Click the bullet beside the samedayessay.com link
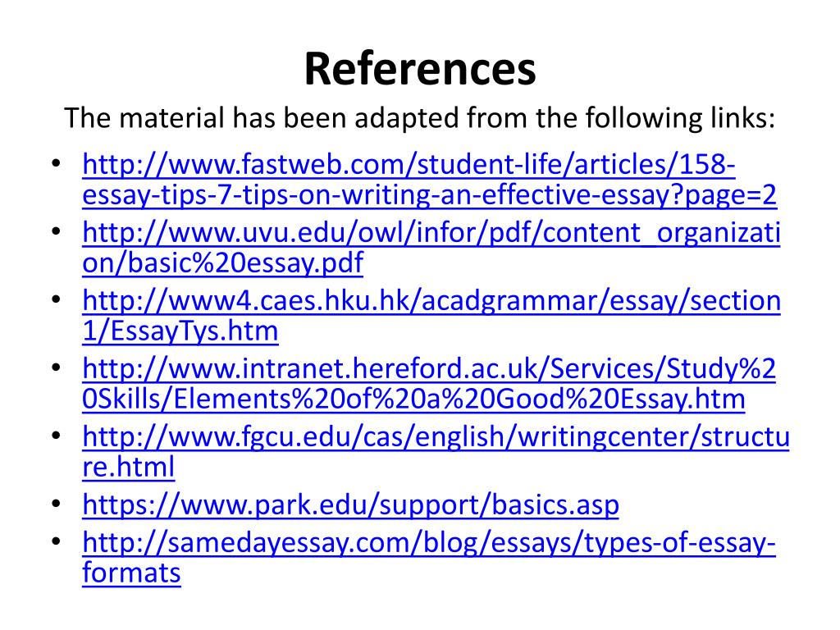840x630 pixels. [x=57, y=541]
